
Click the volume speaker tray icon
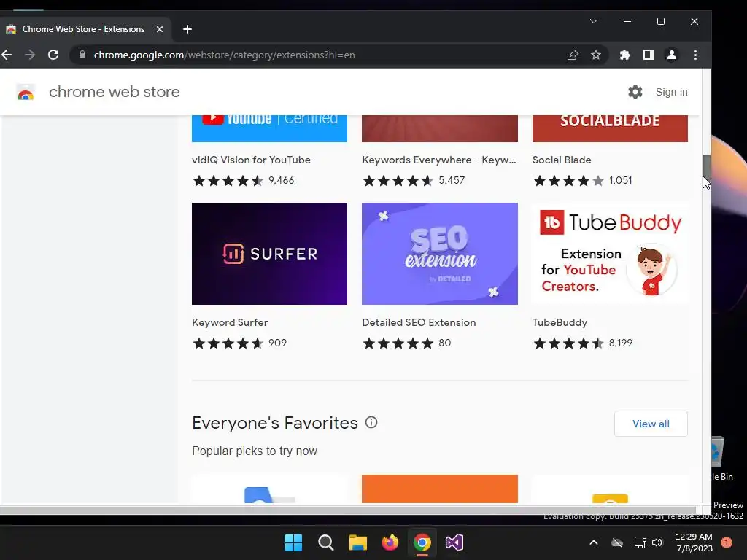(657, 542)
